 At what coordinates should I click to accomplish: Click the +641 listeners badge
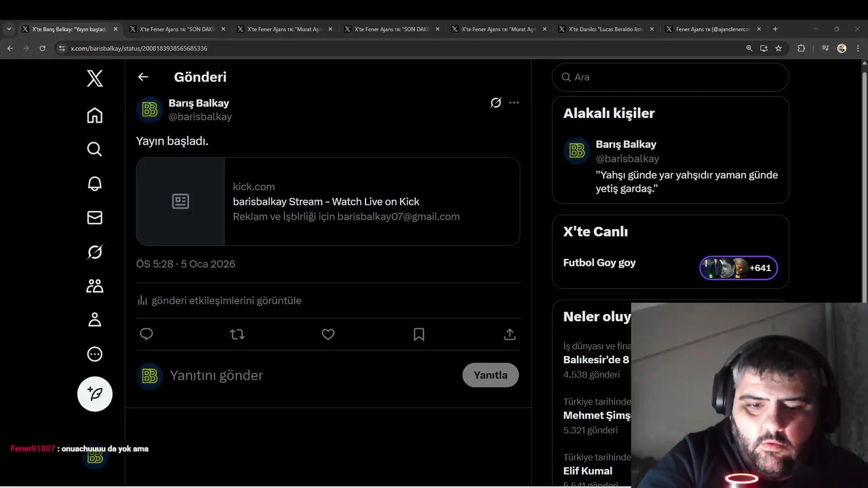pyautogui.click(x=738, y=268)
